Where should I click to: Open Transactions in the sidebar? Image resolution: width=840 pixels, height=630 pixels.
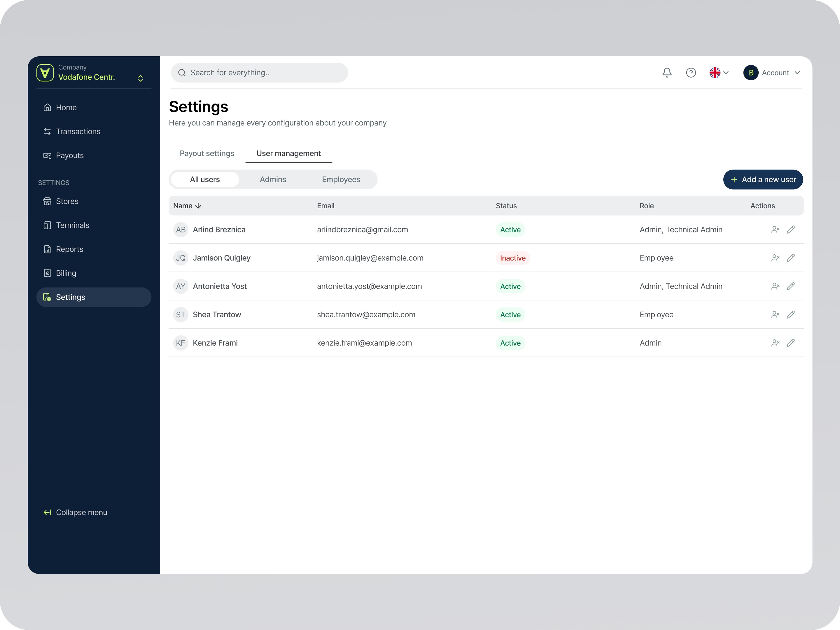pos(78,131)
